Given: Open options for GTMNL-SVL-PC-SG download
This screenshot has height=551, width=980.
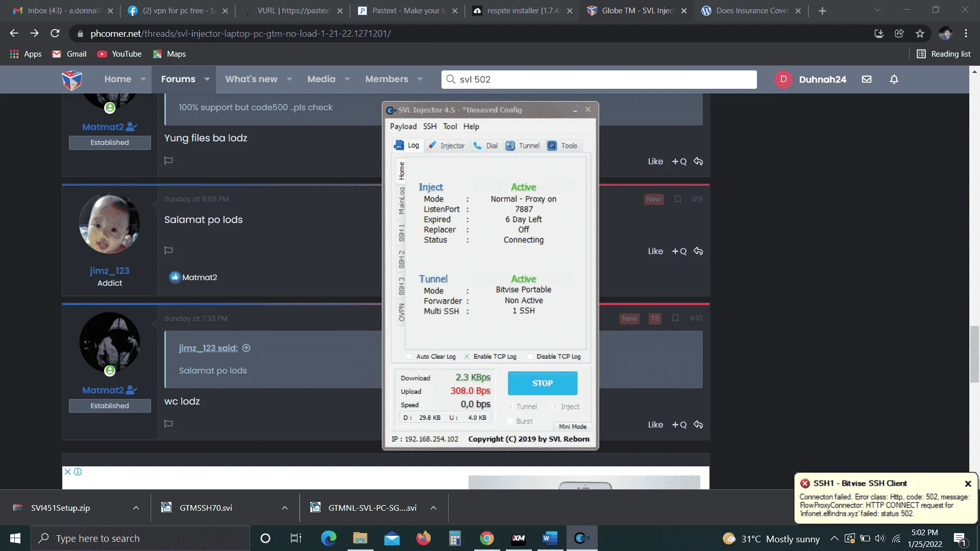Looking at the screenshot, I should click(433, 508).
